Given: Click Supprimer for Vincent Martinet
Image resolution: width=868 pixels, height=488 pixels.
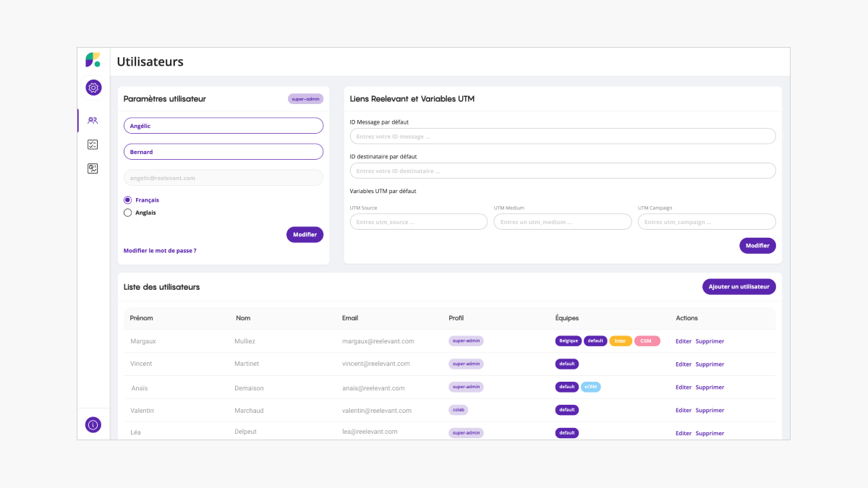Looking at the screenshot, I should tap(710, 364).
